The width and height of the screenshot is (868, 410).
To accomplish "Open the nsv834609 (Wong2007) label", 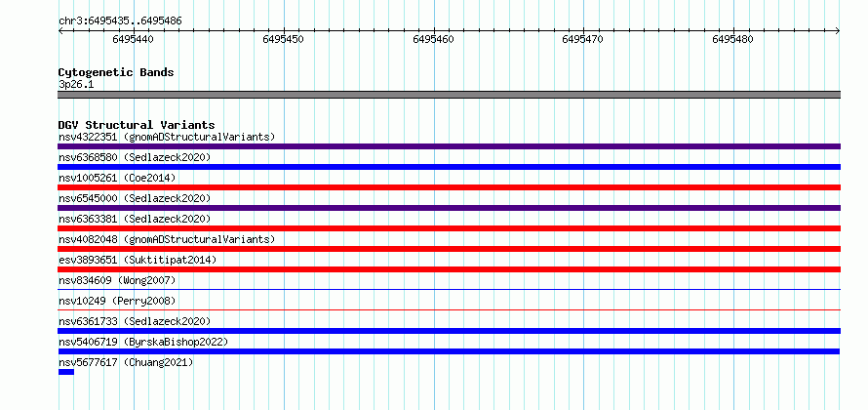I will (x=117, y=280).
